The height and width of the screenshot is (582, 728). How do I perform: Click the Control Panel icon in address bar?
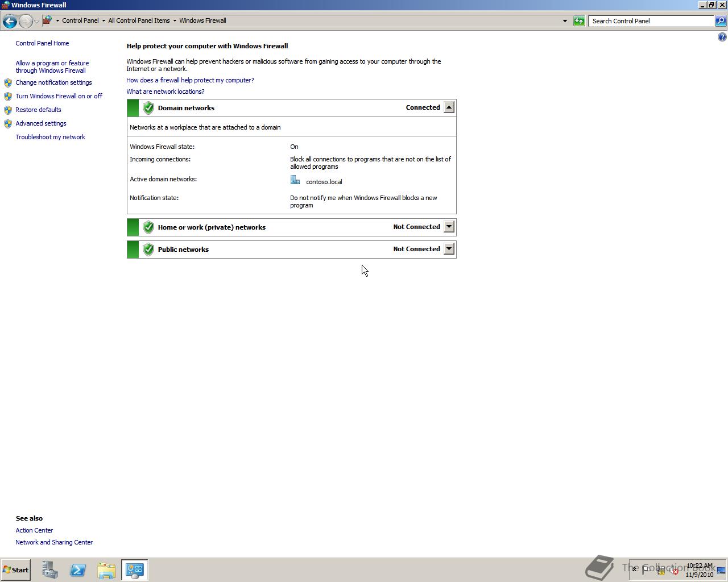tap(48, 20)
